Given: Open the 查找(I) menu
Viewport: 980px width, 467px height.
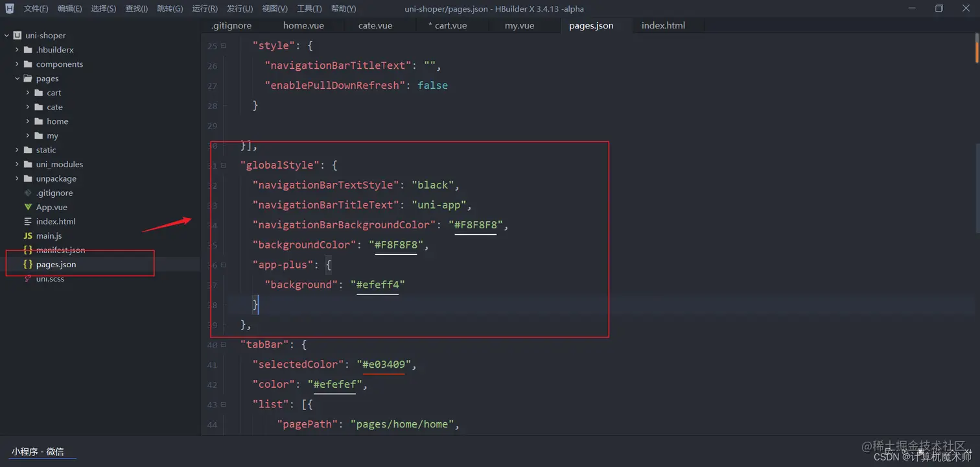Looking at the screenshot, I should tap(137, 8).
